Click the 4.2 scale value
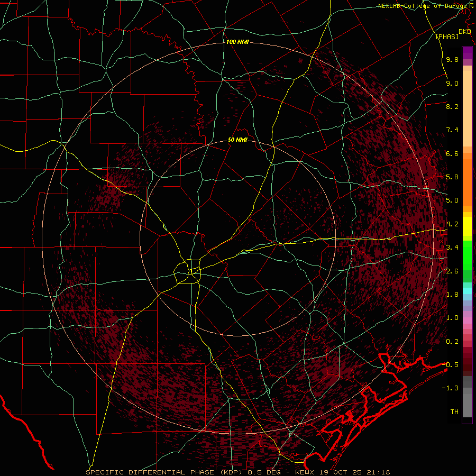Screen dimensions: 476x476 452,224
